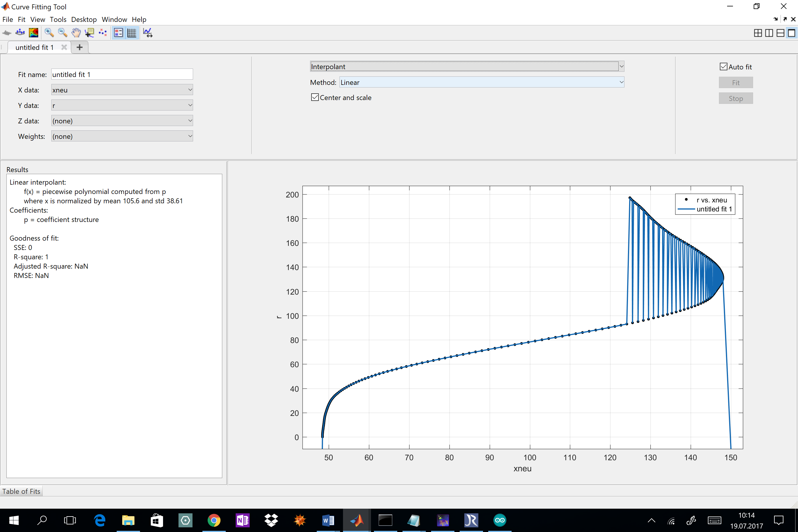Click the residuals plot toolbar icon
This screenshot has height=532, width=798.
tap(20, 33)
